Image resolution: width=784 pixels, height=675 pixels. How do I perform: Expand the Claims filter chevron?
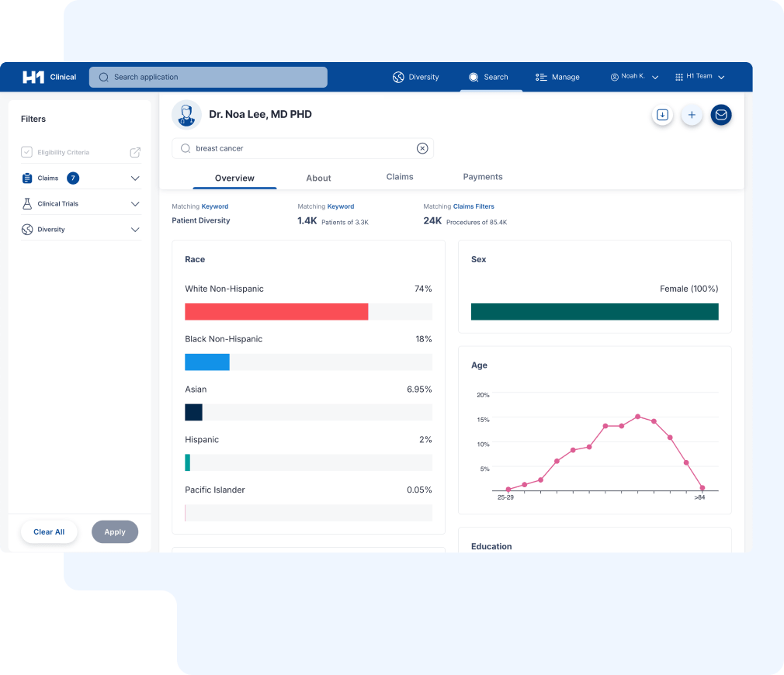(135, 178)
